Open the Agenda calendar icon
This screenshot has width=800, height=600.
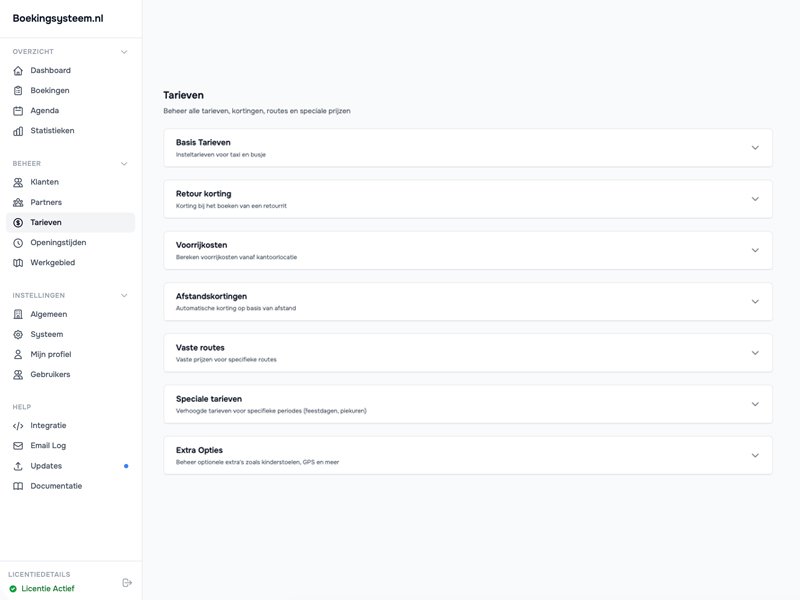tap(16, 110)
